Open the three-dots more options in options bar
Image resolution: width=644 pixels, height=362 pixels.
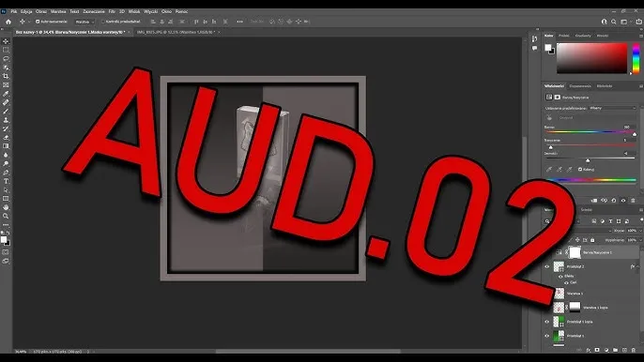coord(240,22)
